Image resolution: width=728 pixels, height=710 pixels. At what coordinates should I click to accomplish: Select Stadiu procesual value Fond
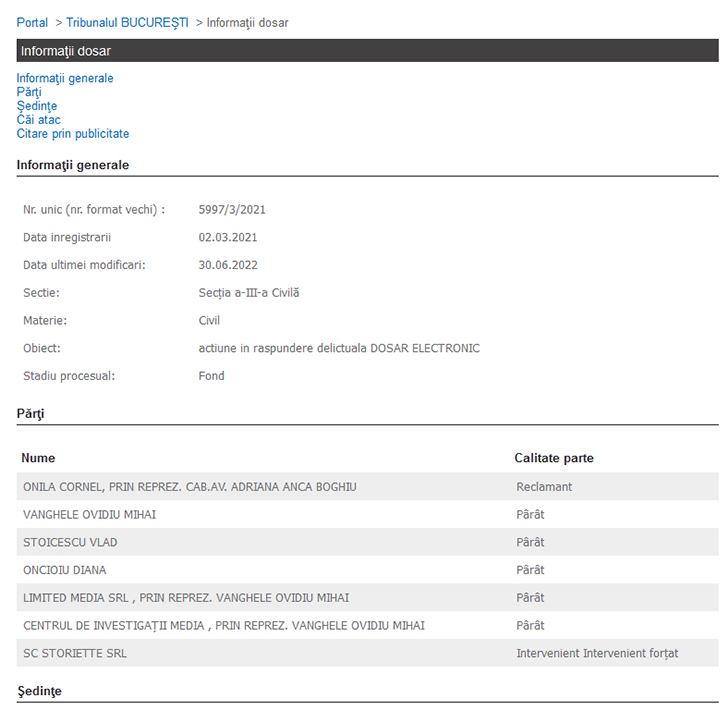pyautogui.click(x=212, y=376)
